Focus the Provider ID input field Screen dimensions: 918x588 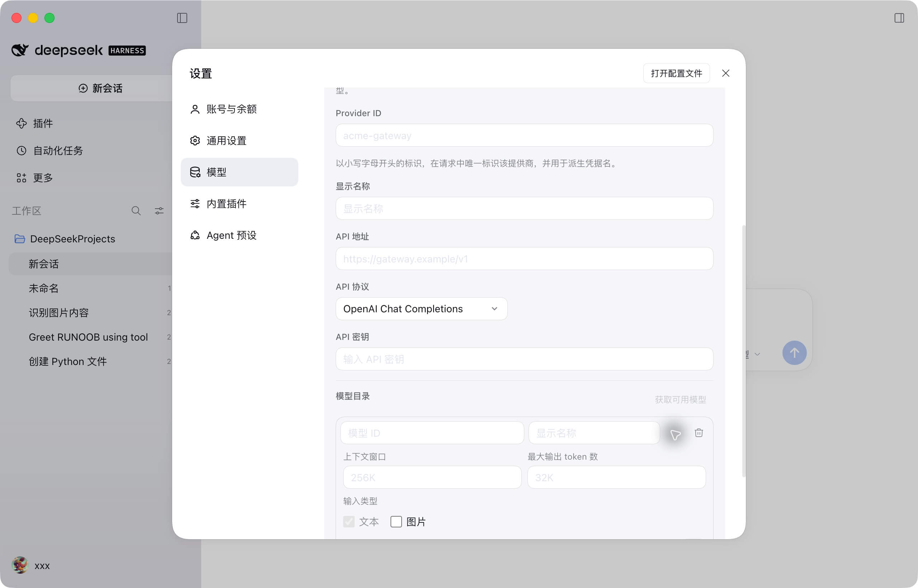tap(524, 135)
